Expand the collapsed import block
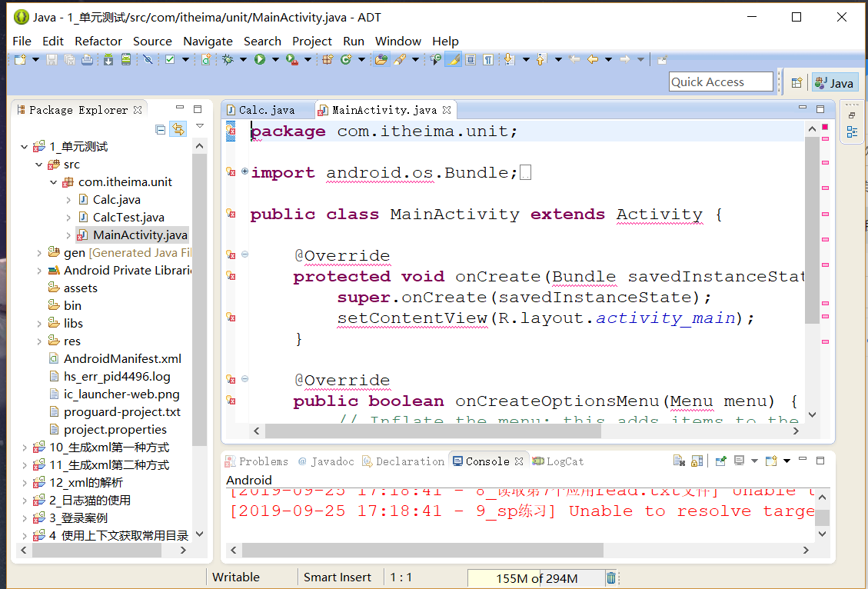This screenshot has height=589, width=868. (244, 171)
